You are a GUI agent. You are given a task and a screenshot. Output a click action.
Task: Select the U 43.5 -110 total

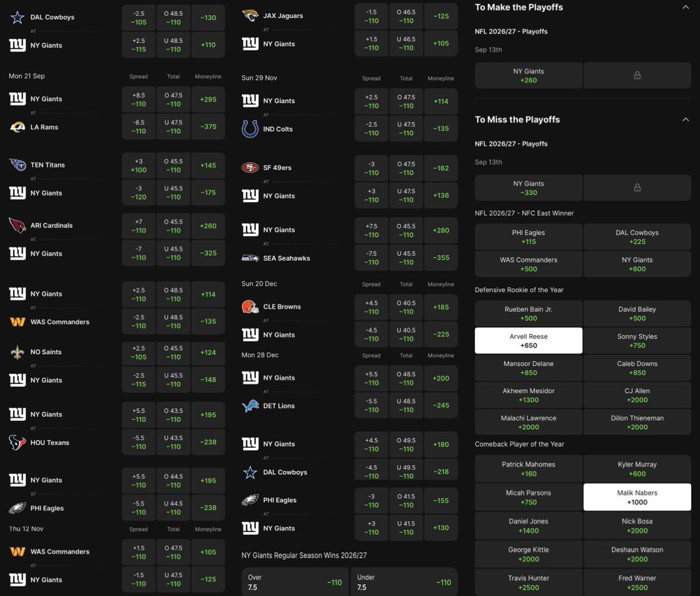173,442
